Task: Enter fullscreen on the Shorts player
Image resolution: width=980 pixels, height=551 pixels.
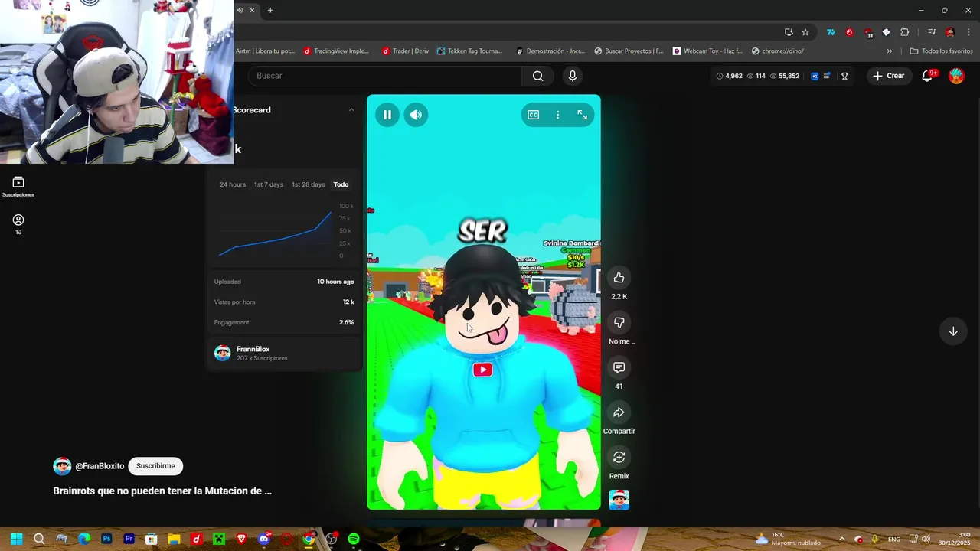Action: [583, 115]
